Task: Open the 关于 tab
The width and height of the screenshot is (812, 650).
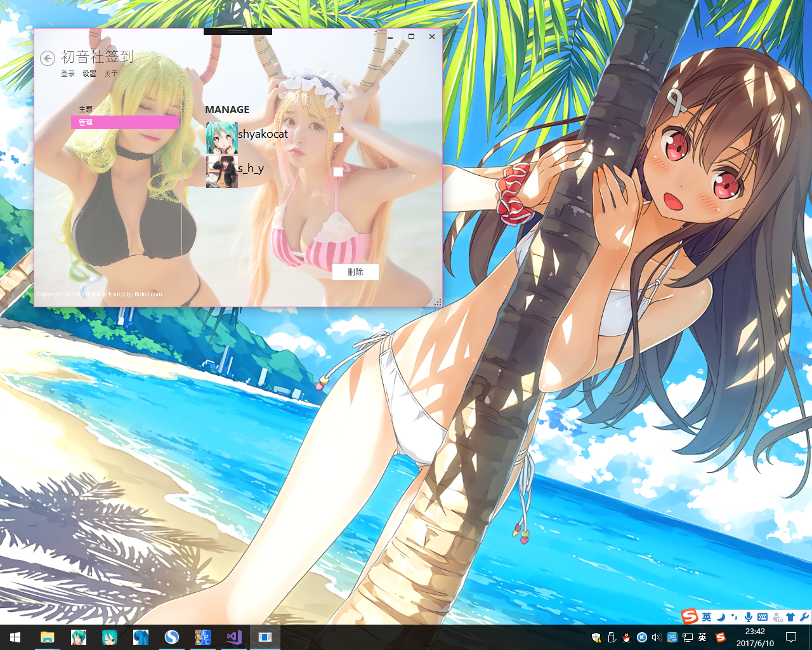Action: click(111, 74)
